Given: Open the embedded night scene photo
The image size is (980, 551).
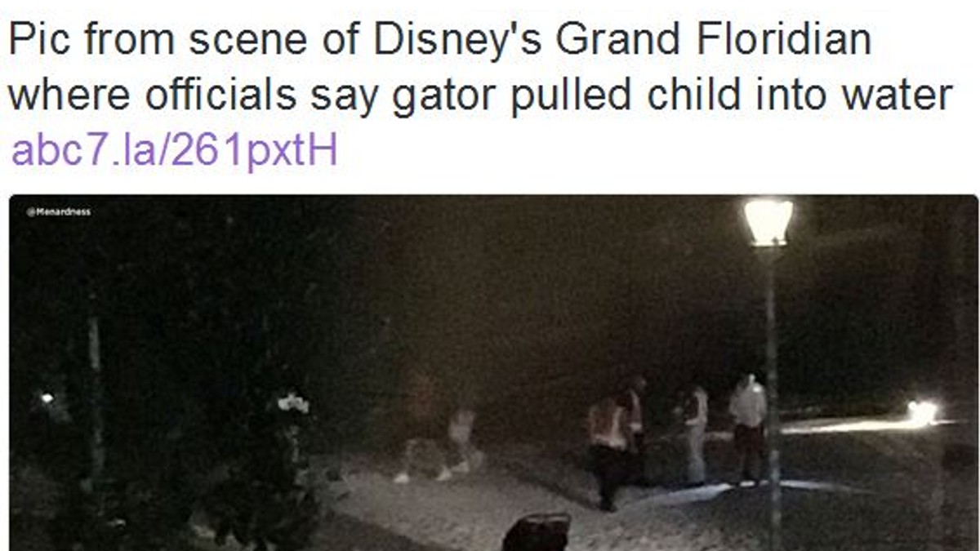Looking at the screenshot, I should tap(493, 373).
